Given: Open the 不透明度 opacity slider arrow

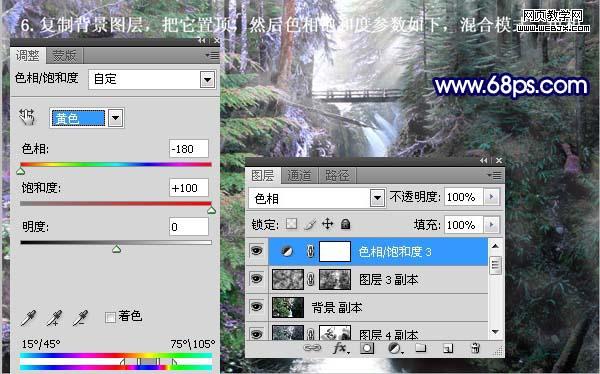Looking at the screenshot, I should (x=491, y=197).
